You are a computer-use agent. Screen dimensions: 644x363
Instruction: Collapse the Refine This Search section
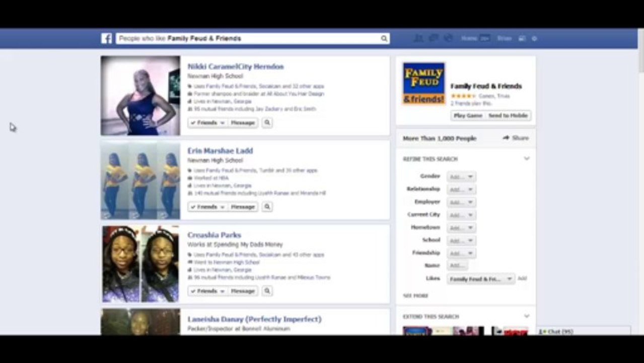pyautogui.click(x=527, y=159)
